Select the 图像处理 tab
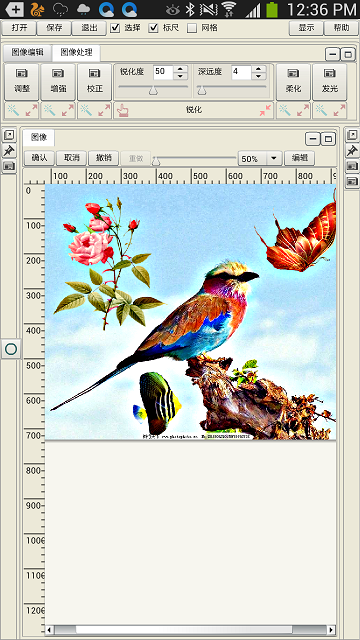Screen dimensions: 360x640 [76, 52]
